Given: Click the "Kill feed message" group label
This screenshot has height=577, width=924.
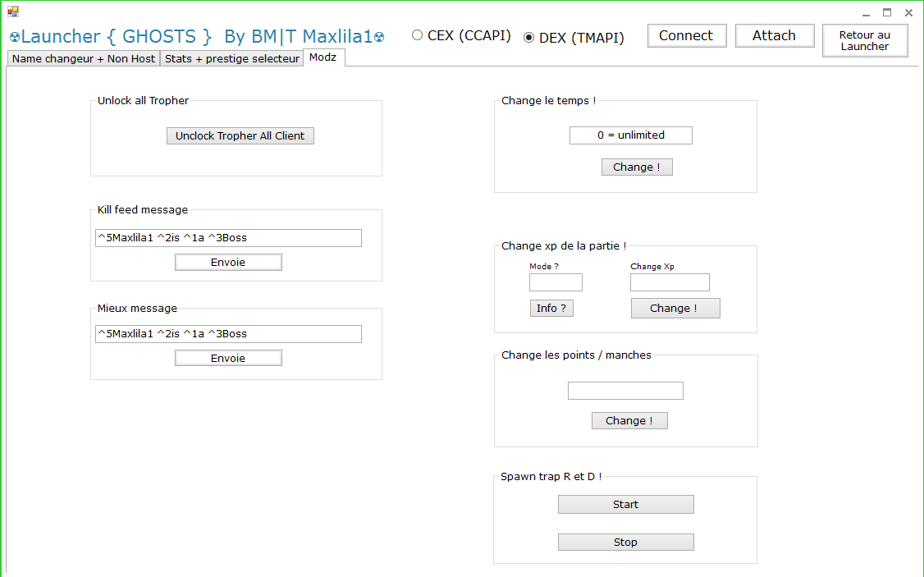Looking at the screenshot, I should click(x=143, y=210).
